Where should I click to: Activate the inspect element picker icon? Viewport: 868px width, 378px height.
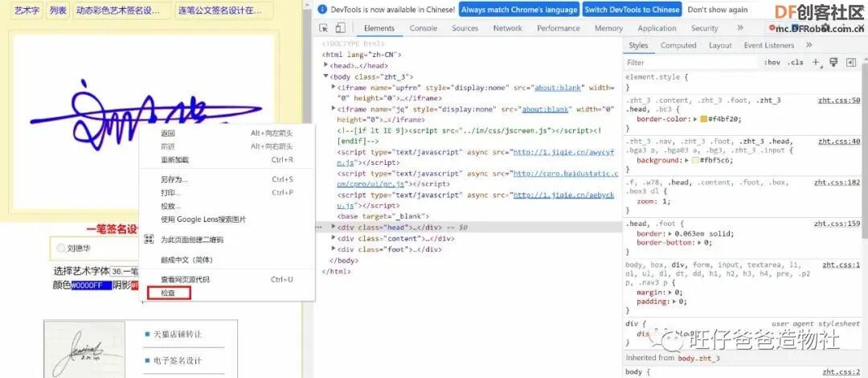tap(324, 28)
